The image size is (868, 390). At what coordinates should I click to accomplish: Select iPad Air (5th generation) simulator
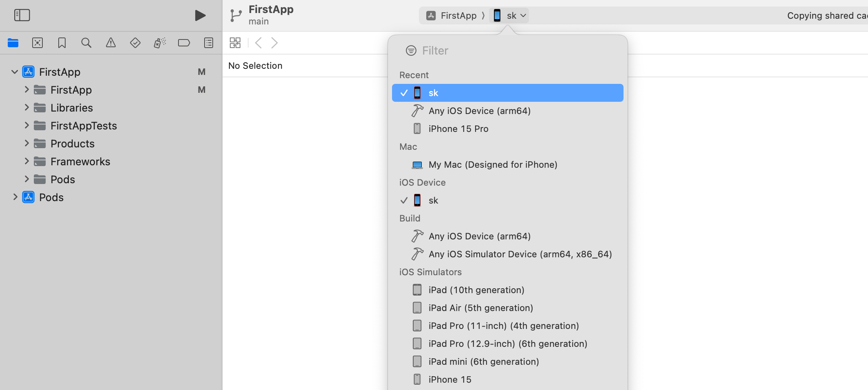coord(508,308)
